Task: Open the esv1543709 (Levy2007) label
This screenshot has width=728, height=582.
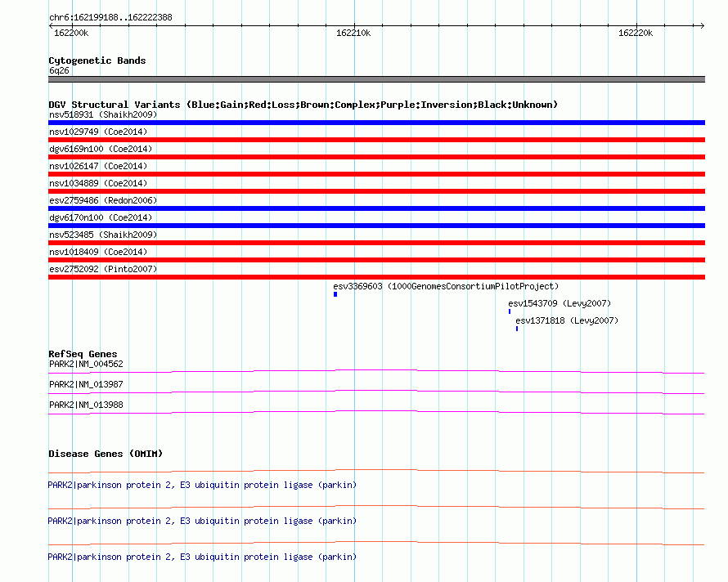Action: point(559,303)
